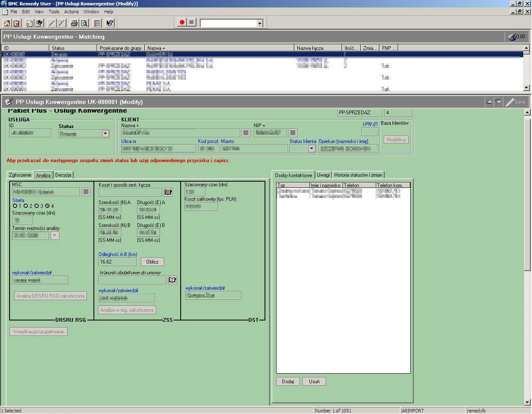Open the Historia statusów i zmian tab

tap(358, 175)
